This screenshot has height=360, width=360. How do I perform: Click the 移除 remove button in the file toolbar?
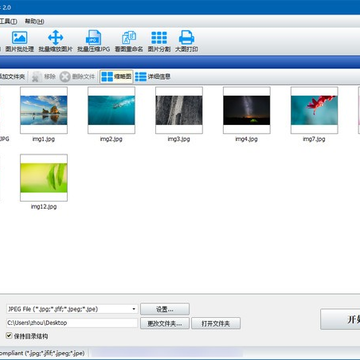coord(44,77)
